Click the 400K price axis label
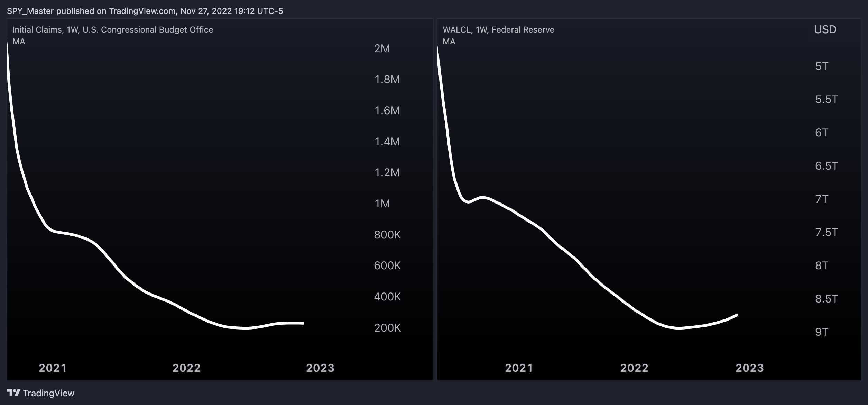The width and height of the screenshot is (868, 405). click(387, 297)
